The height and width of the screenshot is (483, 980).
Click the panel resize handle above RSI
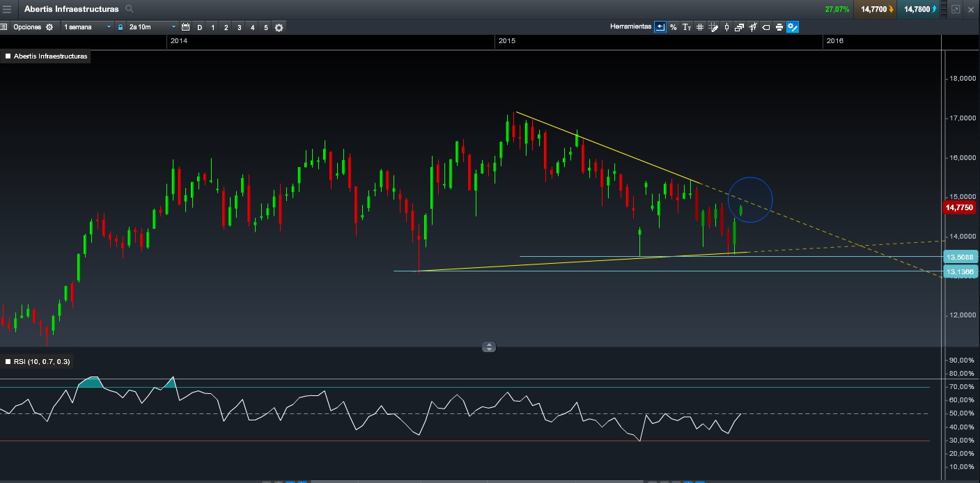pyautogui.click(x=489, y=347)
